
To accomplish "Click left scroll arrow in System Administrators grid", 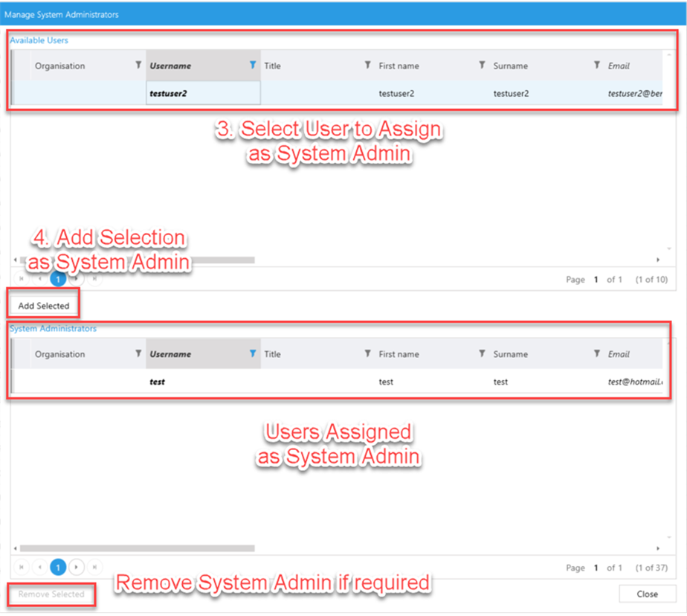I will click(16, 548).
